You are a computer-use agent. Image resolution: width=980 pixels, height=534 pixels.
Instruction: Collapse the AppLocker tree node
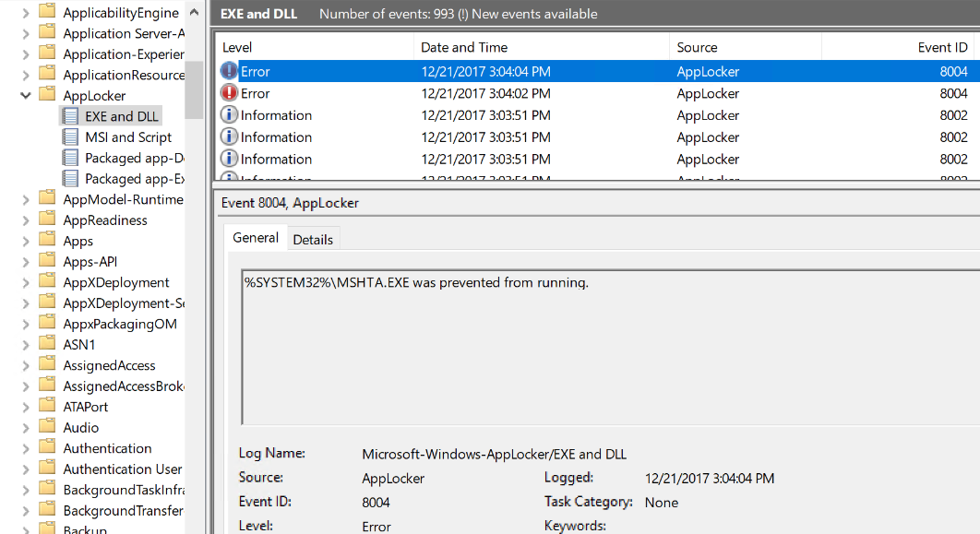(25, 96)
